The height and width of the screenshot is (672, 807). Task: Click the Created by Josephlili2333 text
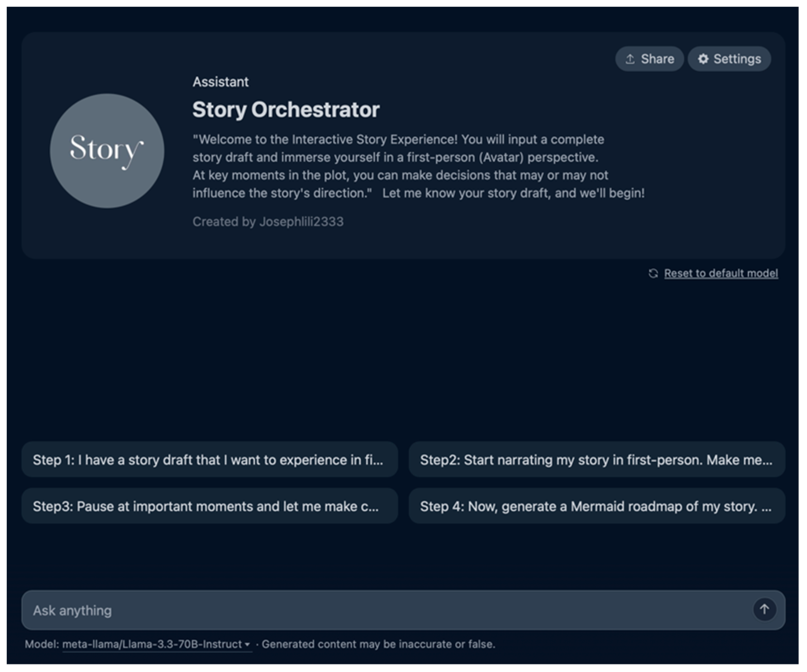(268, 221)
